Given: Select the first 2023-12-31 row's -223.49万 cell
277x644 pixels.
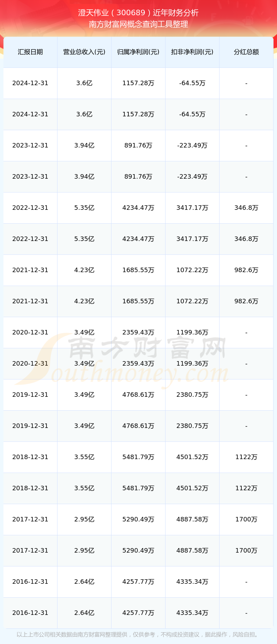Looking at the screenshot, I should pyautogui.click(x=192, y=145).
